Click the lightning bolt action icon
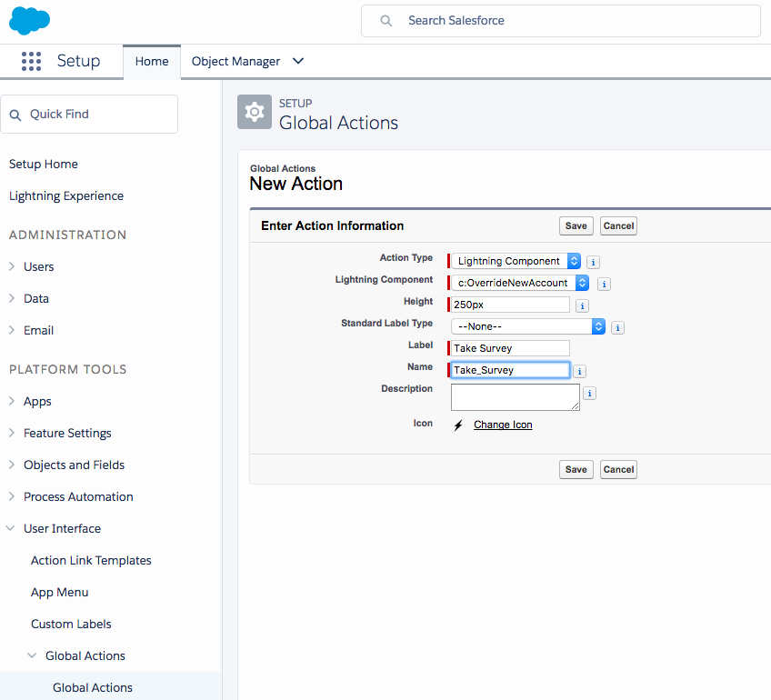The width and height of the screenshot is (771, 700). pyautogui.click(x=458, y=425)
